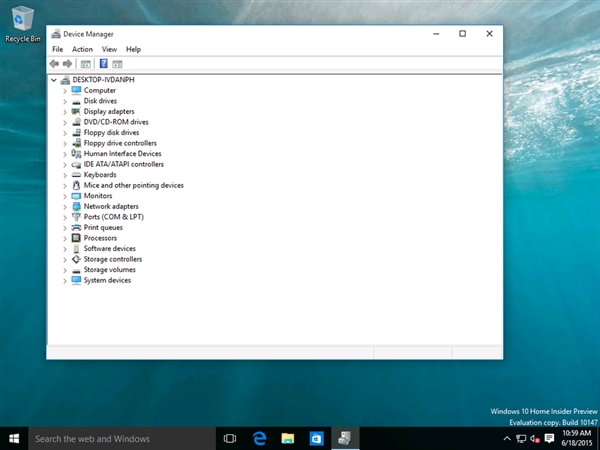Open the volume tray icon
600x450 pixels.
tap(535, 439)
